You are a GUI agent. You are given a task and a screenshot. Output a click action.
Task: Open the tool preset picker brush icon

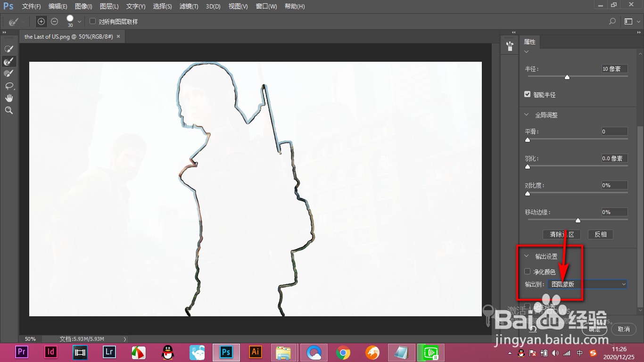click(14, 22)
